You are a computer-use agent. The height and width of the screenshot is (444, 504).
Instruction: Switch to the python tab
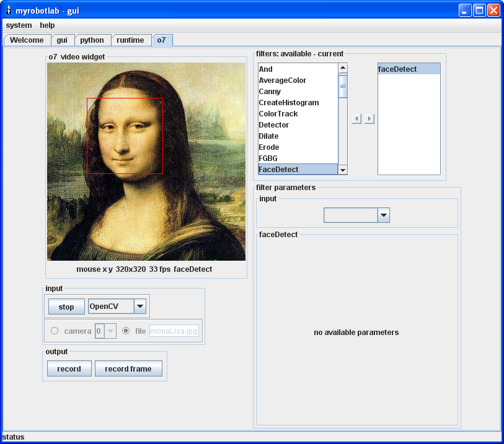pos(92,40)
